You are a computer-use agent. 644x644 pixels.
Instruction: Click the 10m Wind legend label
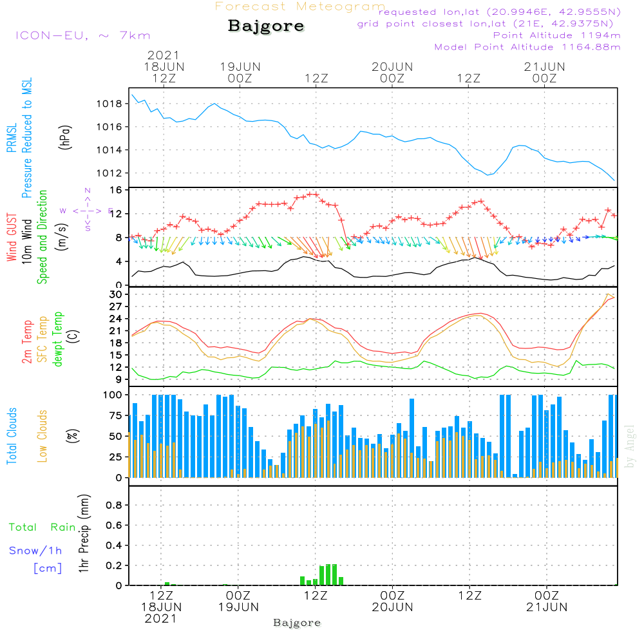[x=27, y=237]
